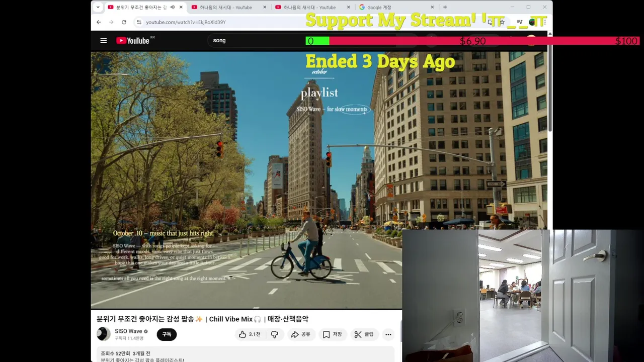Close the Google 계정 tab
The height and width of the screenshot is (362, 644).
point(432,7)
